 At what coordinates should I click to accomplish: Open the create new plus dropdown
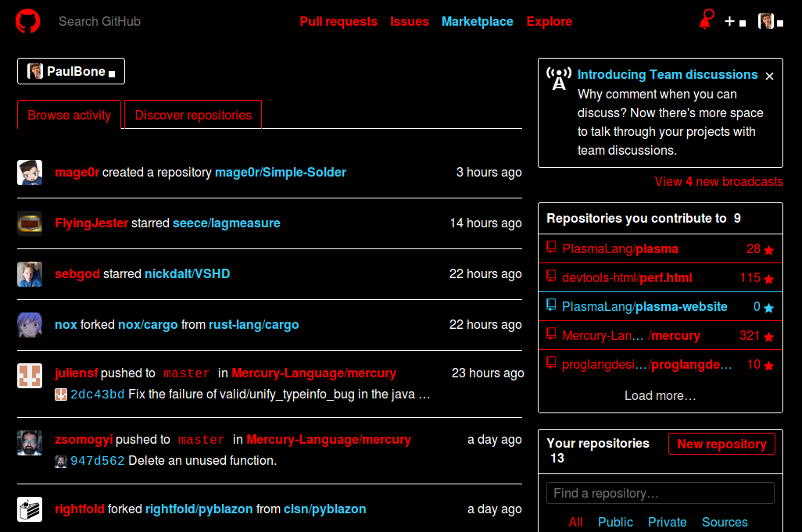tap(735, 22)
